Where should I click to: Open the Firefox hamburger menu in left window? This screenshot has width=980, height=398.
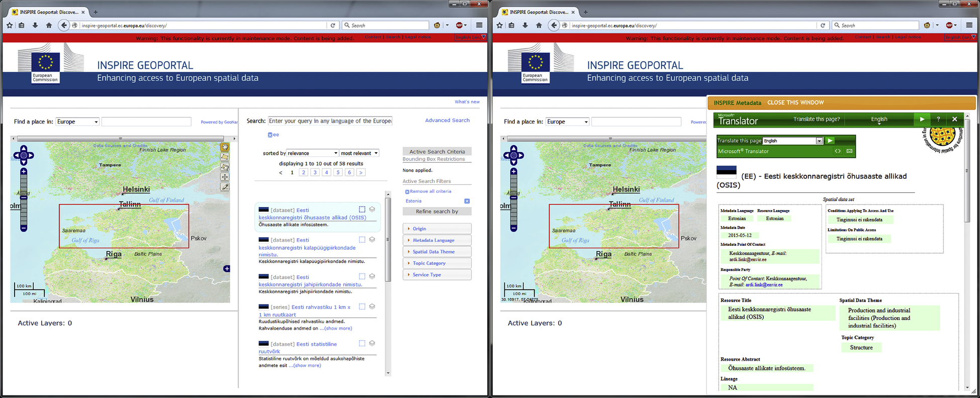click(479, 25)
